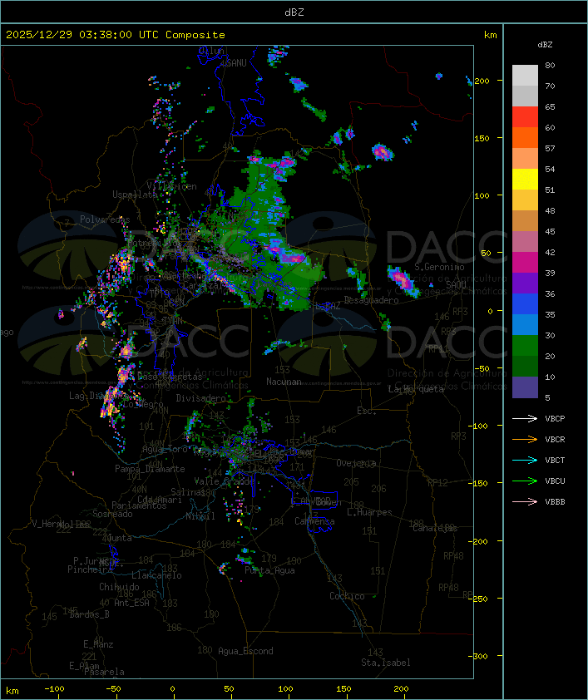Viewport: 588px width, 700px height.
Task: Click the magenta storm cell near S.Geronimo
Action: pyautogui.click(x=403, y=281)
